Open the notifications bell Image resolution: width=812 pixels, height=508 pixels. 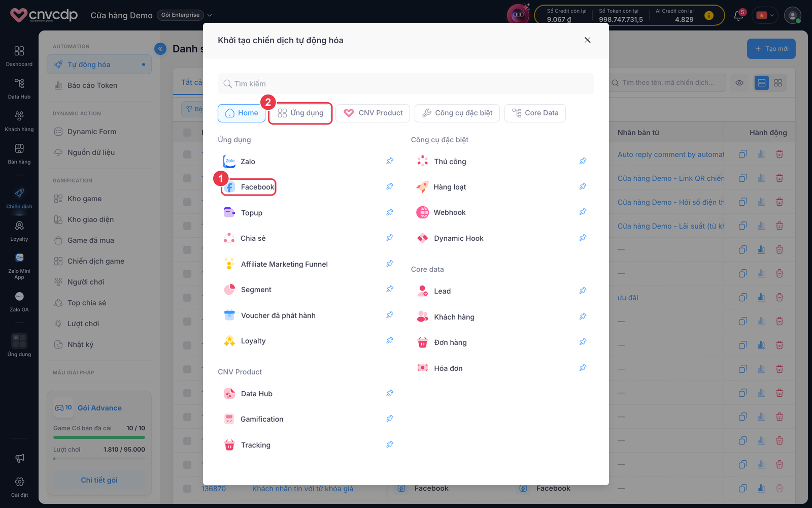738,16
